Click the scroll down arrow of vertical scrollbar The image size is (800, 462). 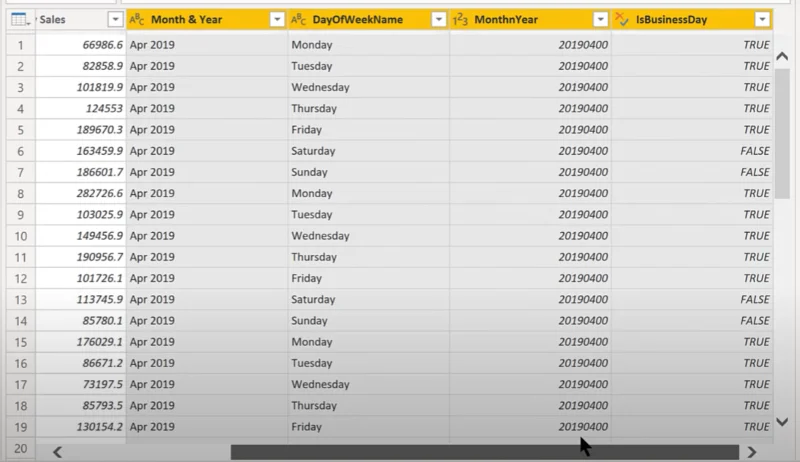pyautogui.click(x=782, y=422)
